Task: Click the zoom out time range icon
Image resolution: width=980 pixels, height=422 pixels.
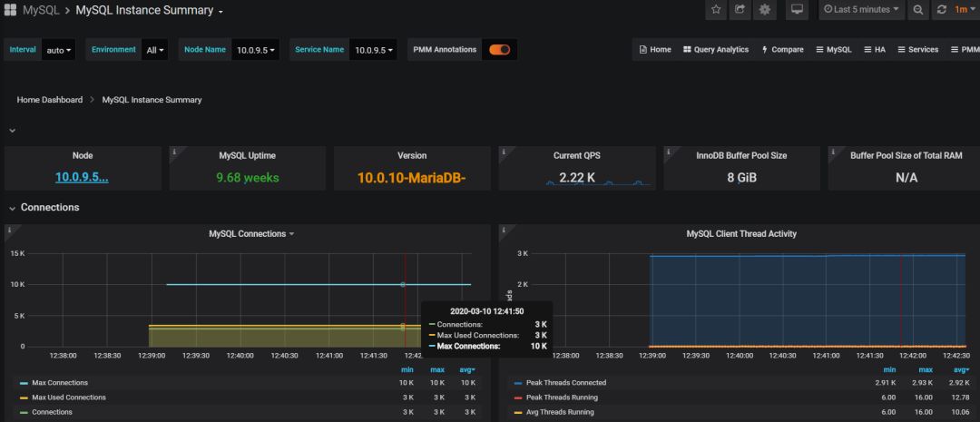Action: click(917, 10)
